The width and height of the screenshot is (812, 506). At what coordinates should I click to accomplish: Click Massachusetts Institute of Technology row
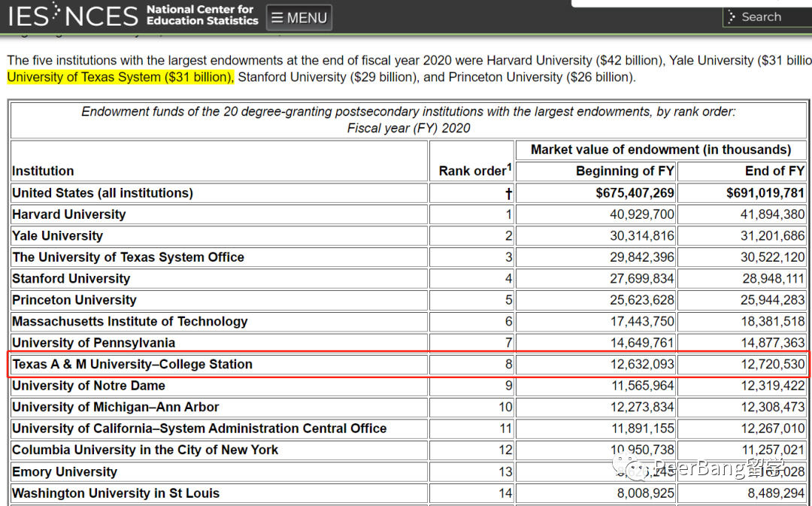click(130, 322)
